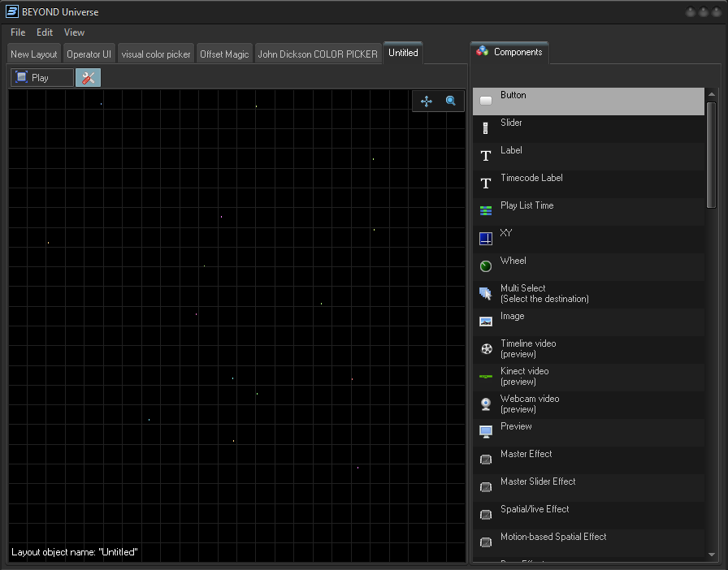The image size is (728, 570).
Task: Click the zoom magnifier icon
Action: pos(451,101)
